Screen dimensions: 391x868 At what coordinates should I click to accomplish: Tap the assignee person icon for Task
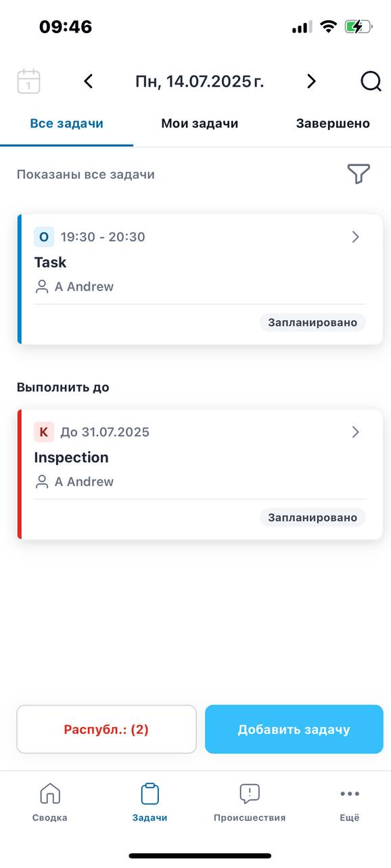[41, 286]
